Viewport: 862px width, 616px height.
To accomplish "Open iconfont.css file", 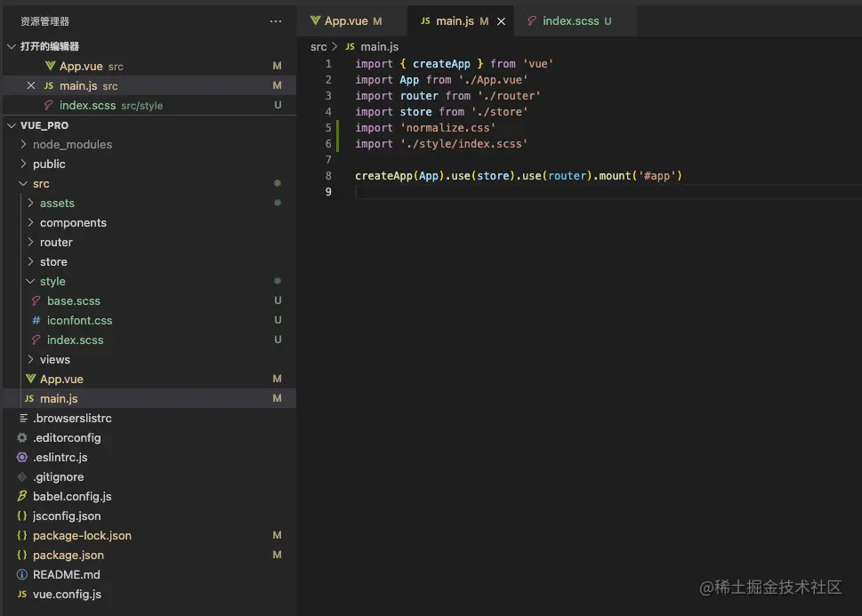I will point(149,320).
